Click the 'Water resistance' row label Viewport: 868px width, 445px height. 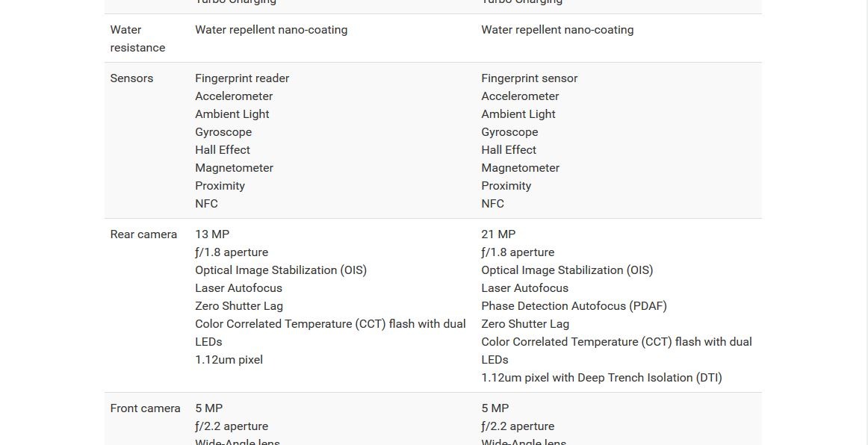[x=137, y=39]
